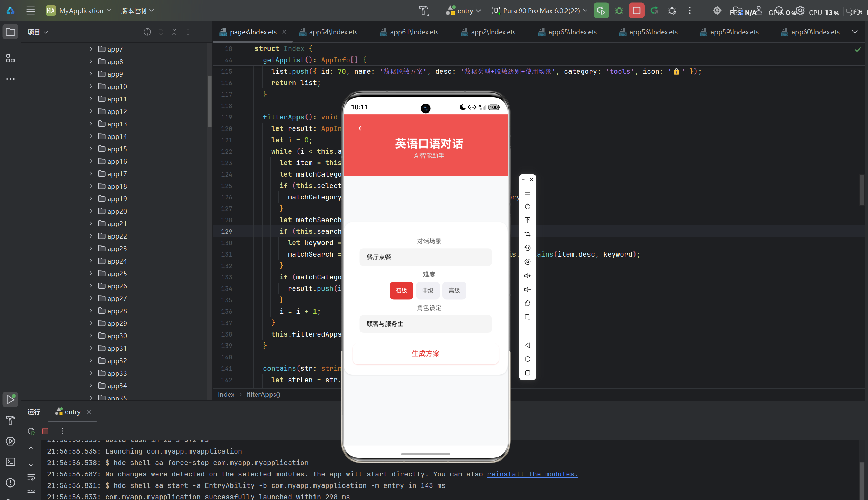The width and height of the screenshot is (868, 500).
Task: Select 初级 difficulty level
Action: pos(401,291)
